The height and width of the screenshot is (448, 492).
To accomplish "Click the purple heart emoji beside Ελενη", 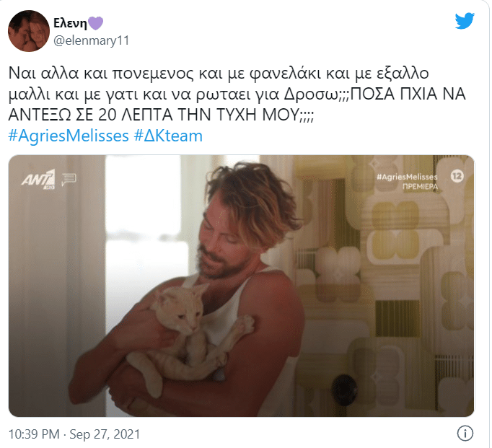I will pos(95,23).
